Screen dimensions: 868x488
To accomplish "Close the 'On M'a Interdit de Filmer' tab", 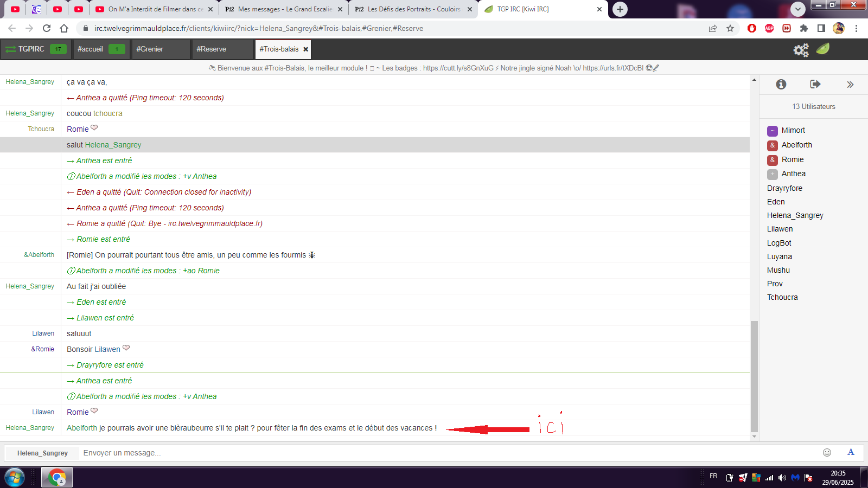I will point(210,9).
